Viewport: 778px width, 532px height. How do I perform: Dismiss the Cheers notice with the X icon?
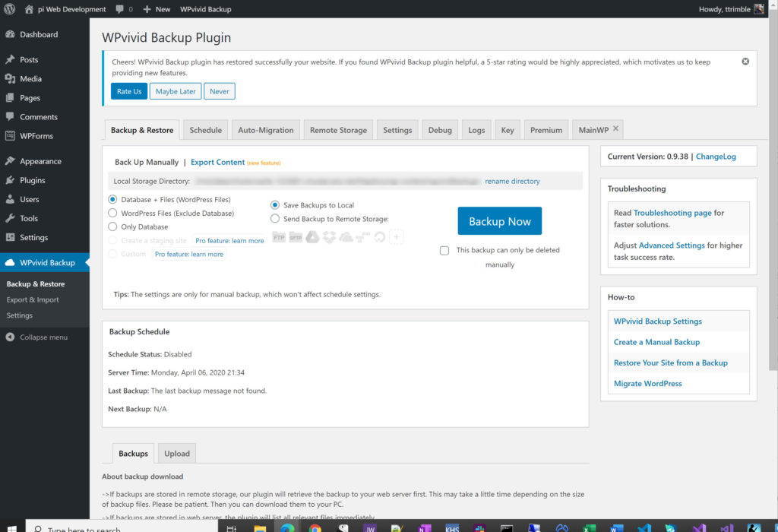pos(745,62)
